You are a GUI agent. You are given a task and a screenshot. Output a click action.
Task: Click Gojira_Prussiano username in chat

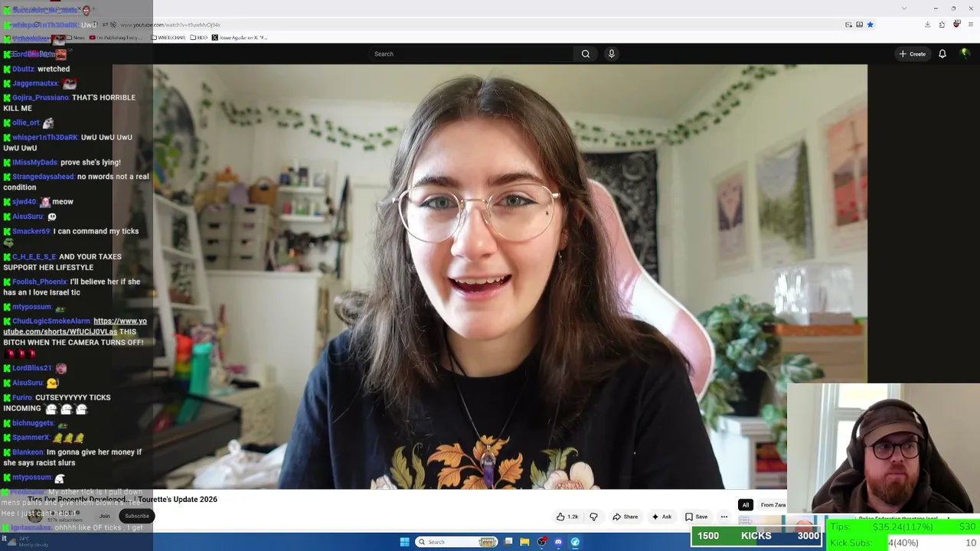click(41, 97)
